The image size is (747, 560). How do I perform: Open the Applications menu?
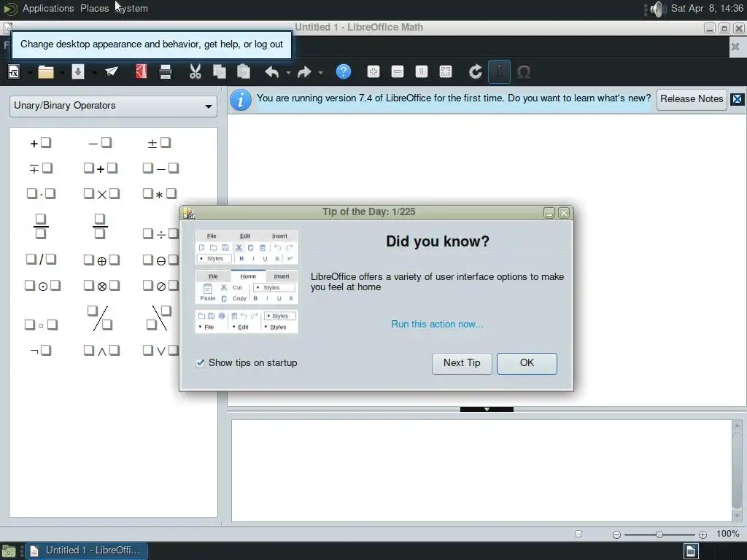click(48, 9)
